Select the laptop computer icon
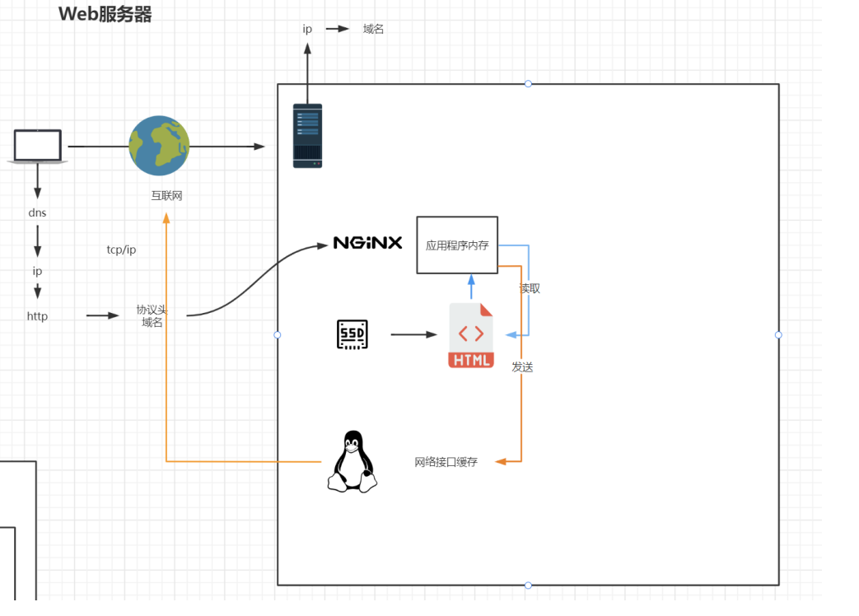 pos(38,147)
